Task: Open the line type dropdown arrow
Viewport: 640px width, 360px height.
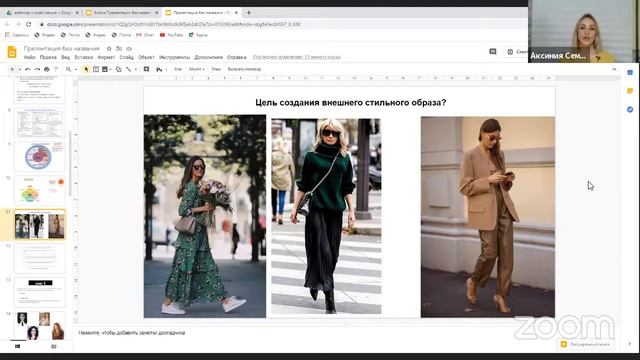Action: pyautogui.click(x=136, y=69)
